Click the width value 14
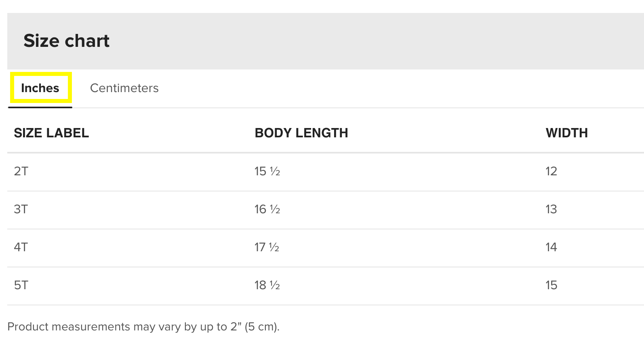Screen dimensions: 644x349 (x=551, y=247)
